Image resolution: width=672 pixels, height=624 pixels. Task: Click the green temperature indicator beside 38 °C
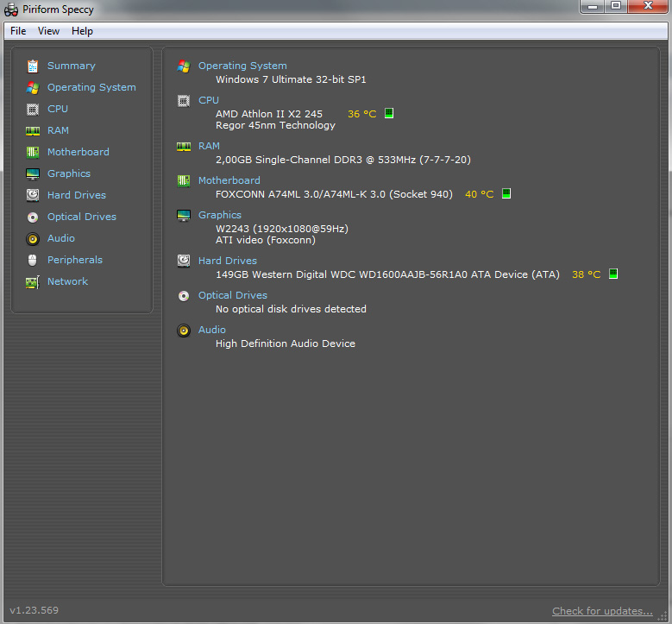(x=613, y=274)
